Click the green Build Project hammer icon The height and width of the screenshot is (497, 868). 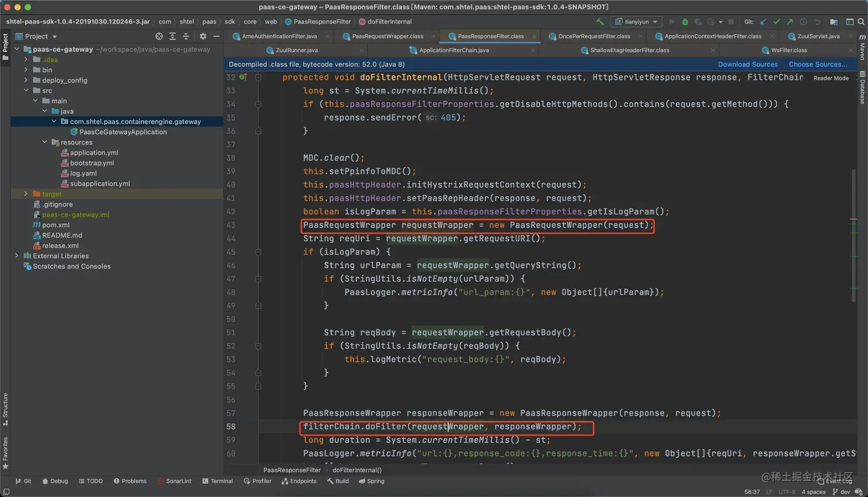[x=600, y=22]
